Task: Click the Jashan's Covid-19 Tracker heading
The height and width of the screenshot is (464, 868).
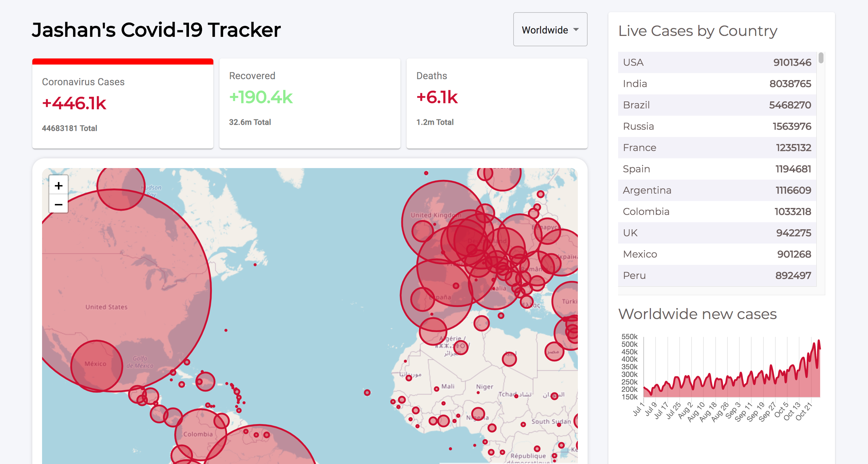Action: coord(156,30)
